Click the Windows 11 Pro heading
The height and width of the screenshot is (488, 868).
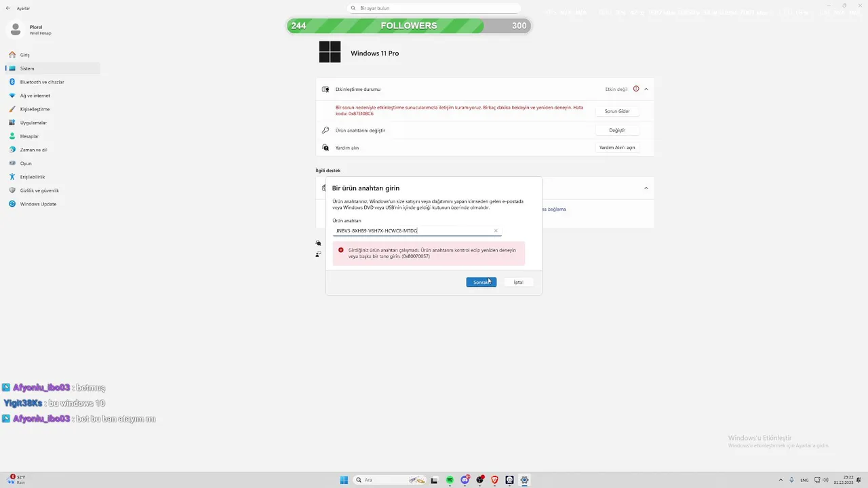pyautogui.click(x=374, y=53)
